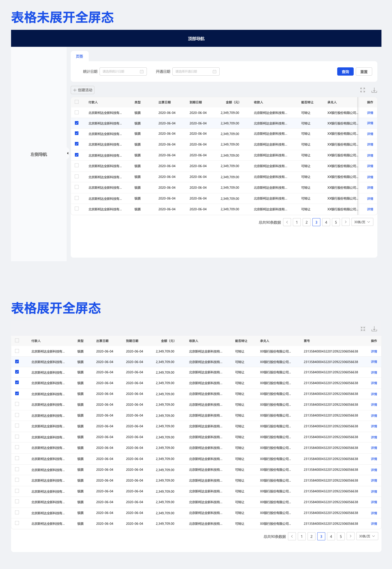Open 详情 link in lower table first row
The image size is (392, 569).
[374, 351]
